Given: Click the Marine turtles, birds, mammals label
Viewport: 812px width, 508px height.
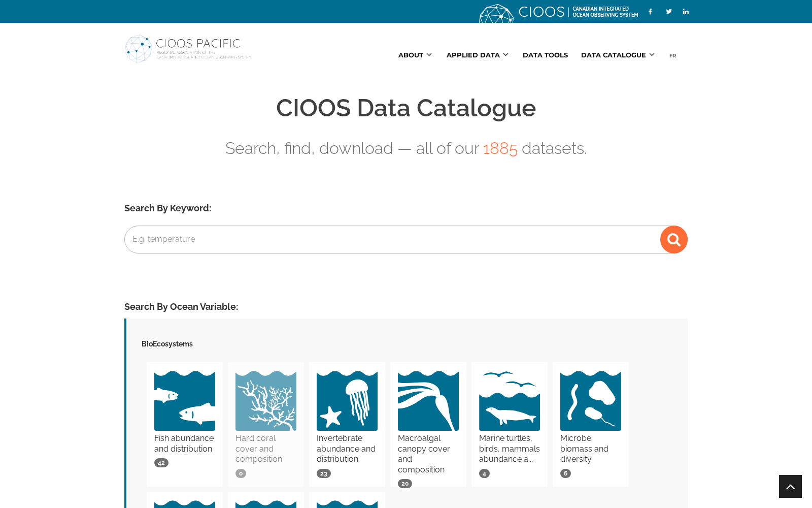Looking at the screenshot, I should 510,449.
